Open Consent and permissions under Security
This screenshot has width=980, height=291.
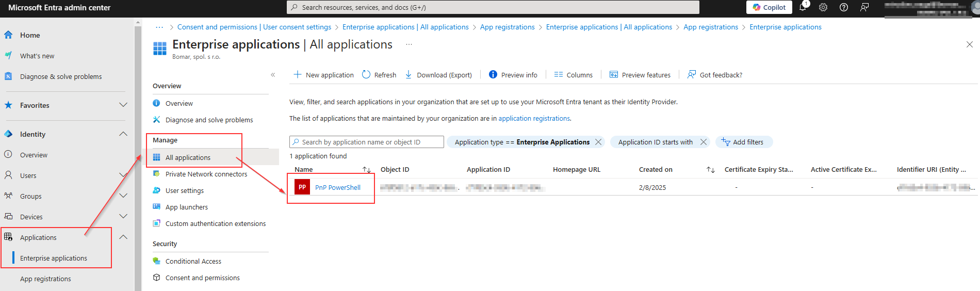[202, 278]
